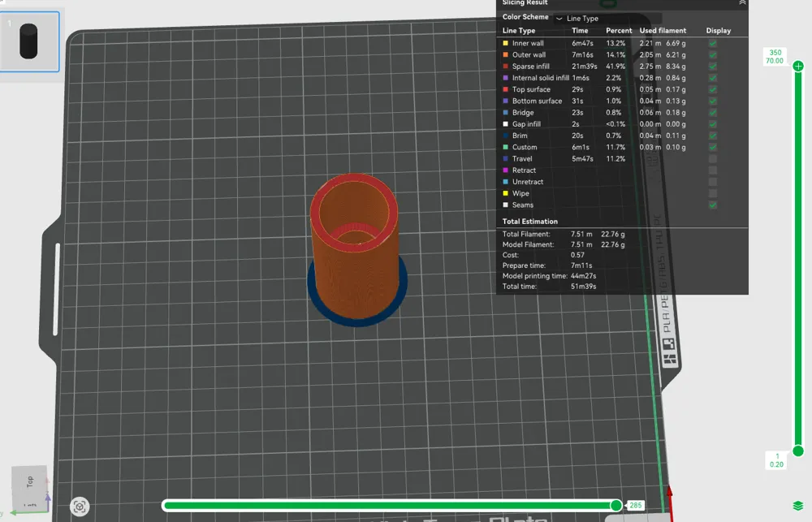Click the Used filament column header

click(663, 31)
